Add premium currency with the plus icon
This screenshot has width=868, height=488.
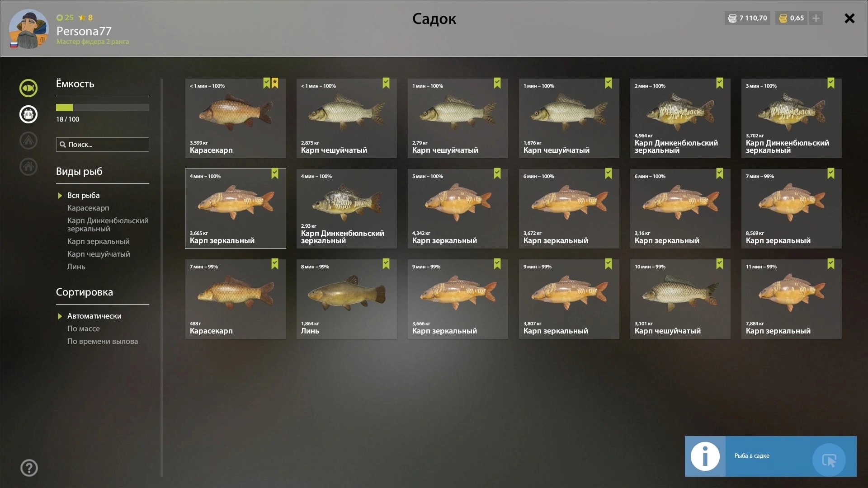click(x=816, y=18)
